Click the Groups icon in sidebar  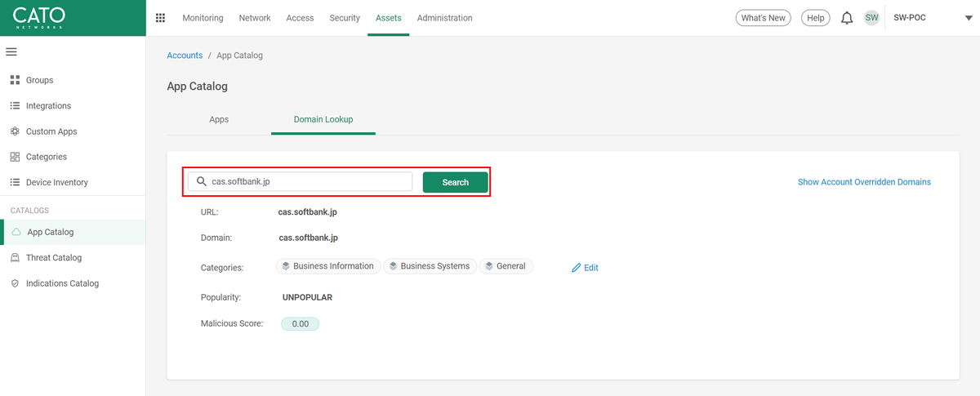coord(15,80)
